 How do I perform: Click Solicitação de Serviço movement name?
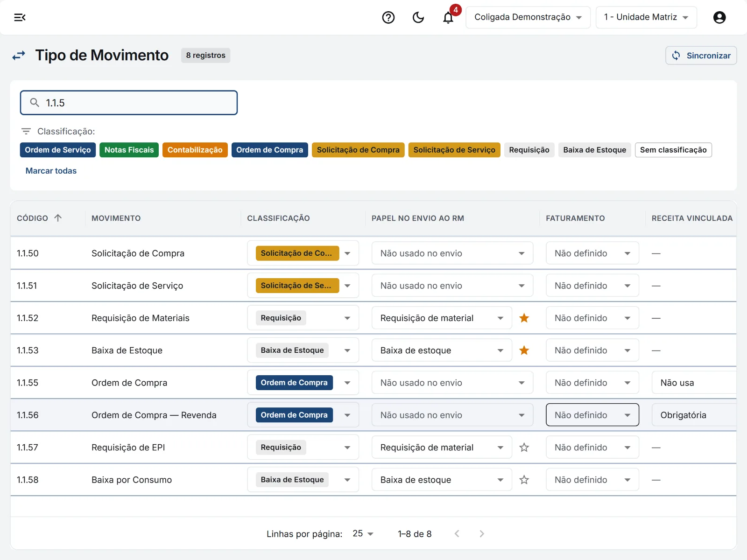click(x=137, y=286)
